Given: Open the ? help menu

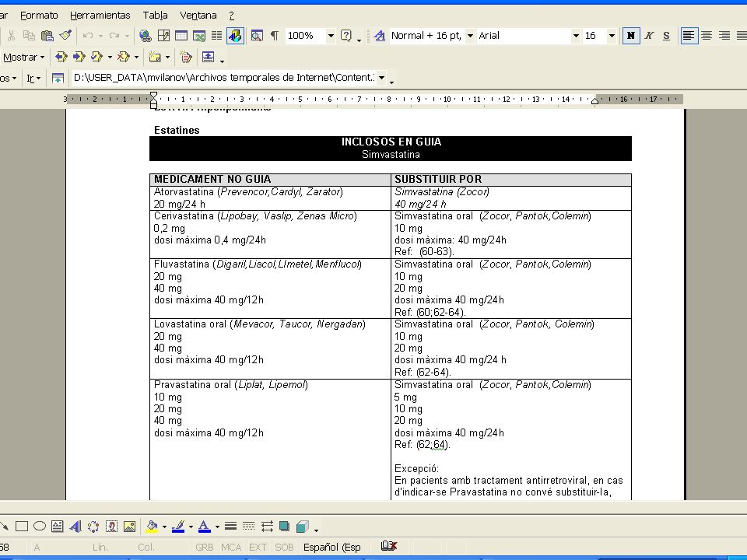Looking at the screenshot, I should click(x=232, y=16).
